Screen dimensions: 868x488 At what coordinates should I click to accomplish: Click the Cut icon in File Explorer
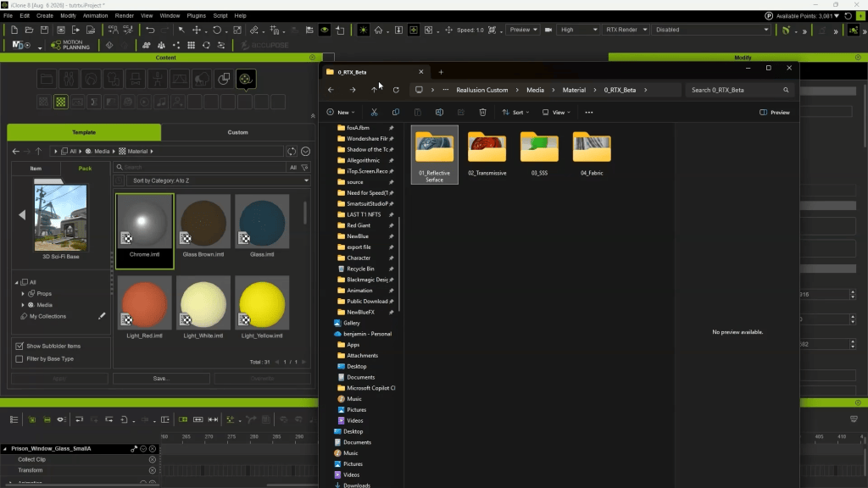[x=374, y=113]
